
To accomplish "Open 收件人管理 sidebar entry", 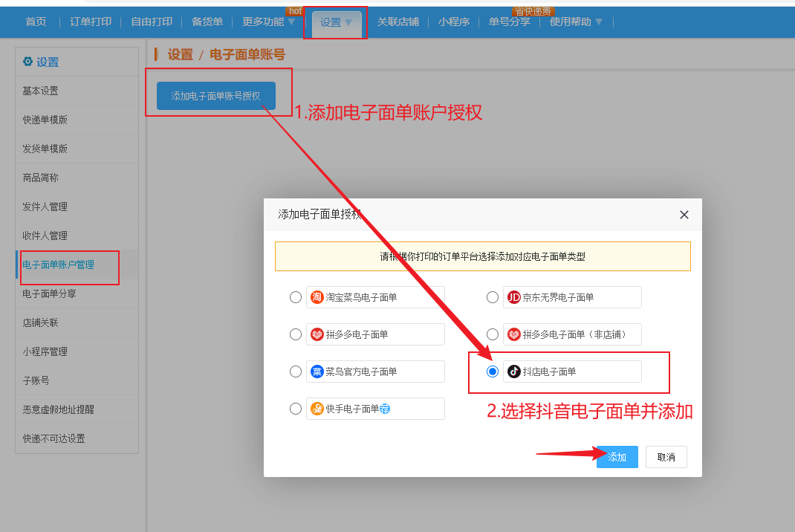I will (x=77, y=236).
